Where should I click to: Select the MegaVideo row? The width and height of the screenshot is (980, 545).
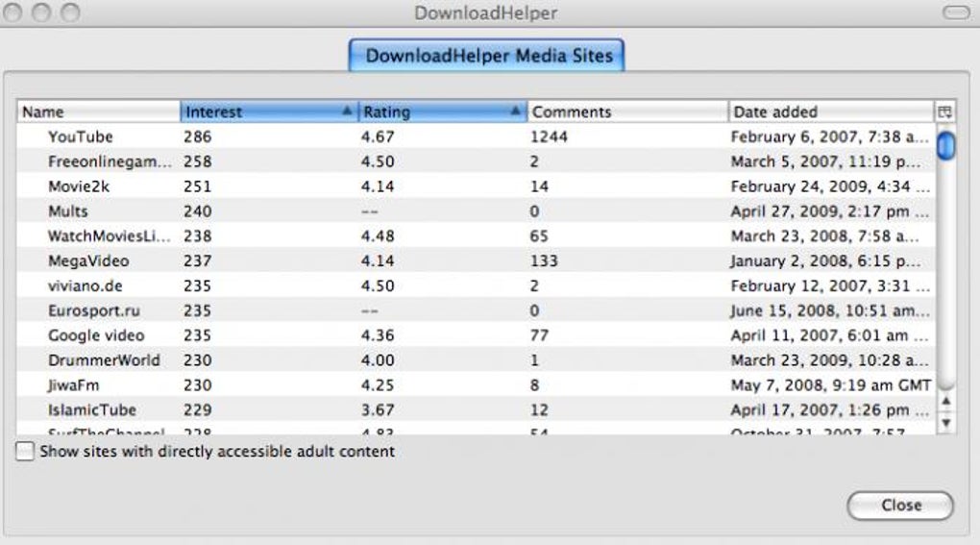(x=477, y=260)
